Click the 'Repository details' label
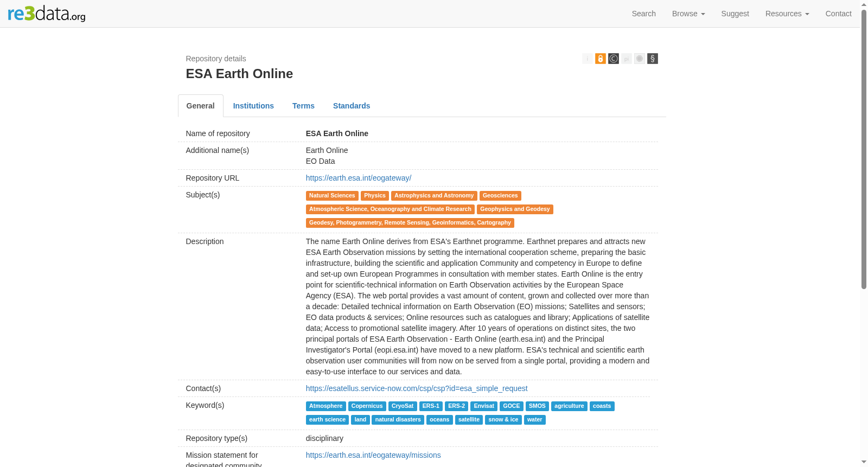Viewport: 868px width, 467px height. coord(216,59)
